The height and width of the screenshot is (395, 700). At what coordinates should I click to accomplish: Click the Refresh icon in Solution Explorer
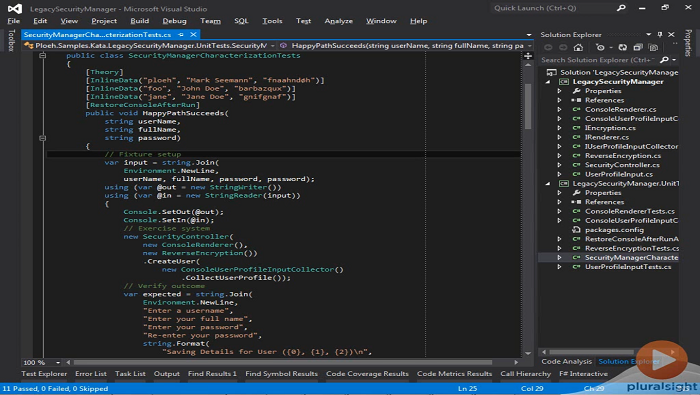pyautogui.click(x=623, y=47)
